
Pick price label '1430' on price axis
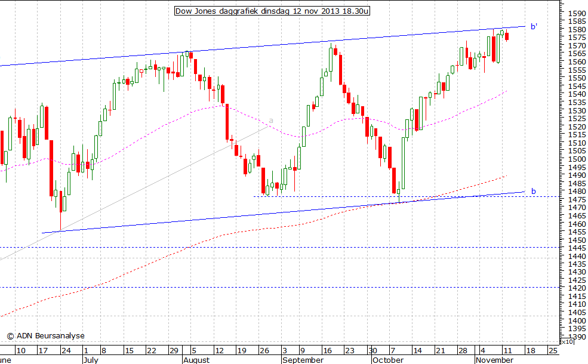(577, 272)
